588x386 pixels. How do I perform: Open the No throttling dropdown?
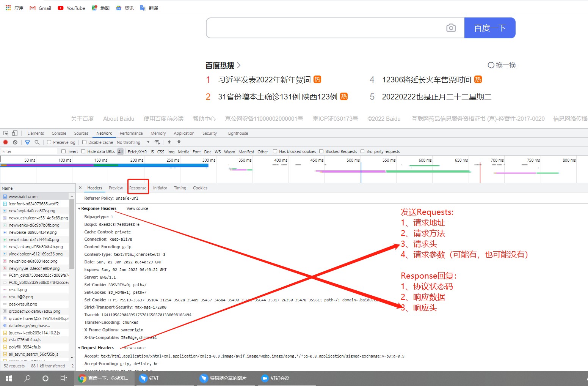pyautogui.click(x=133, y=142)
